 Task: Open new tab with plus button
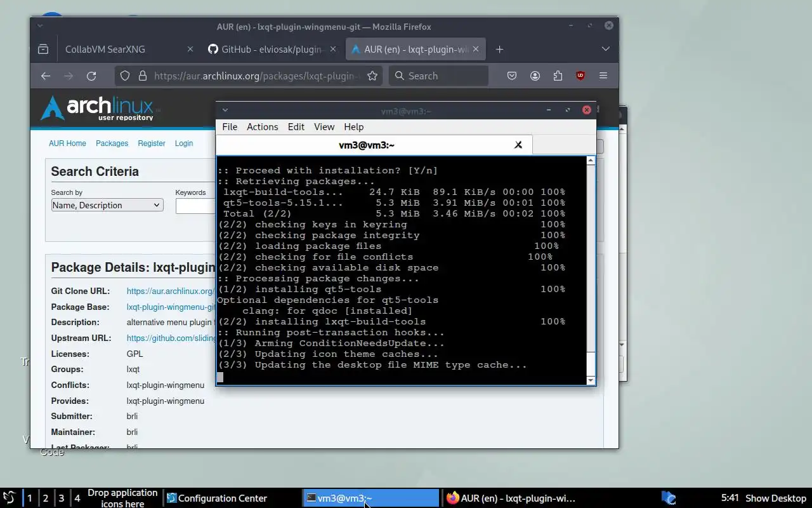pos(499,49)
